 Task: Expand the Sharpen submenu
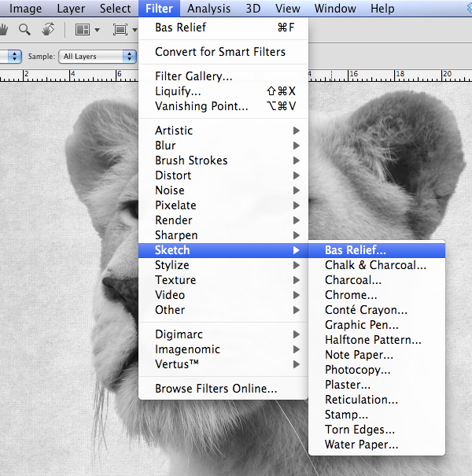pyautogui.click(x=223, y=235)
